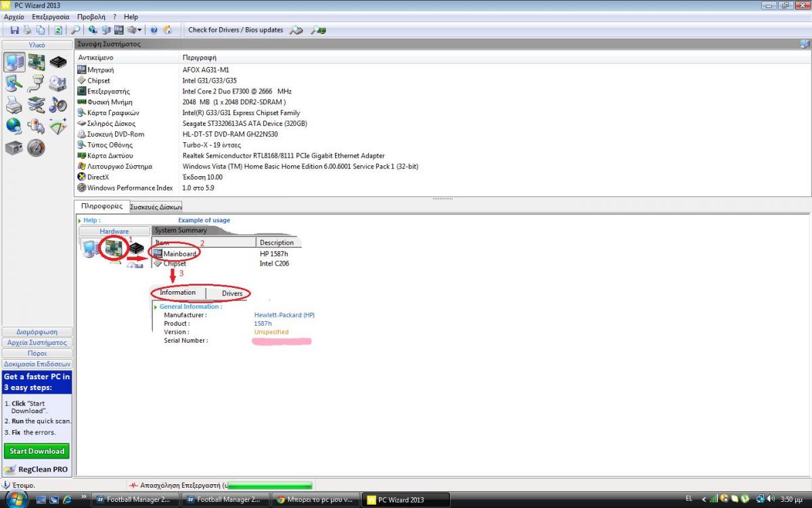Click the EL language indicator in taskbar
Image resolution: width=812 pixels, height=508 pixels.
[690, 499]
